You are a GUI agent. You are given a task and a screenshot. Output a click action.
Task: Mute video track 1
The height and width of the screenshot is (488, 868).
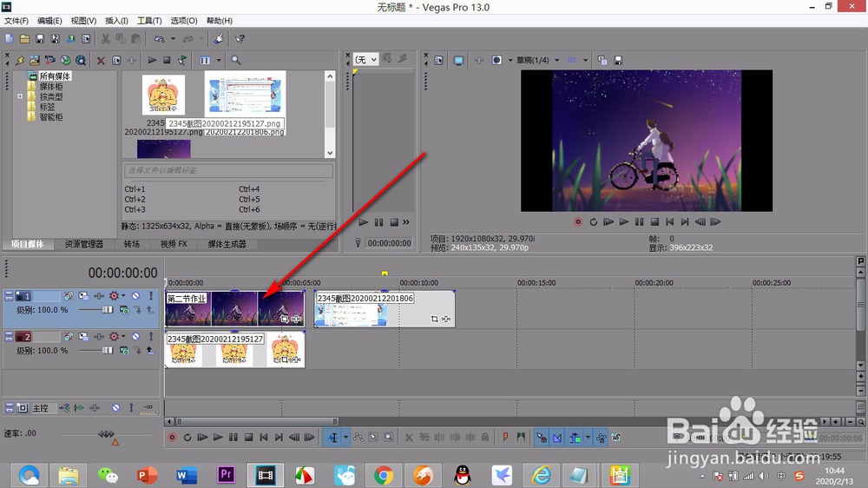click(135, 296)
